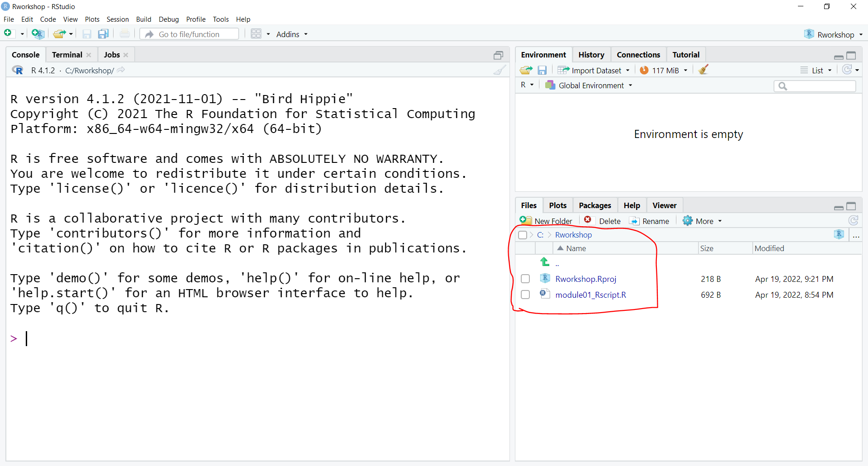The width and height of the screenshot is (868, 466).
Task: Open the Addins dropdown
Action: 292,34
